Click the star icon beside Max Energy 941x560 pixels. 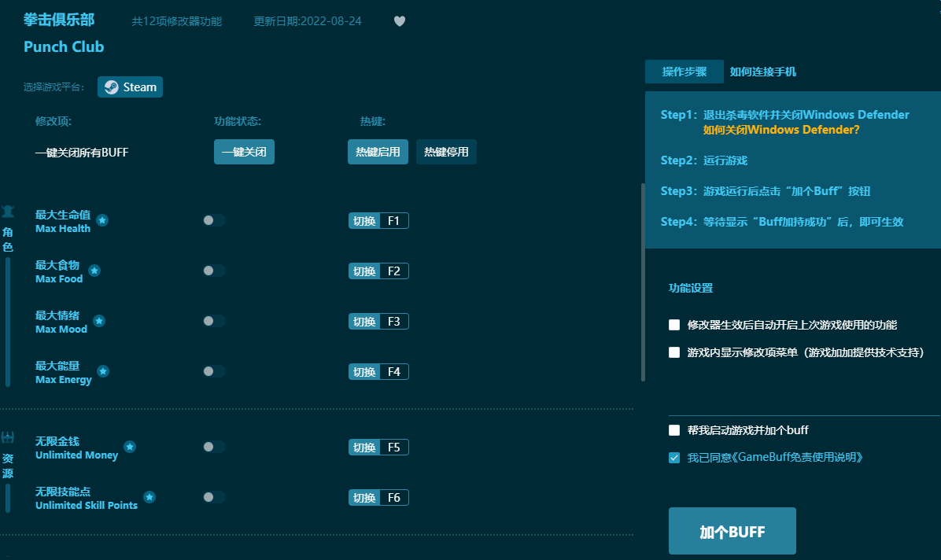(103, 371)
